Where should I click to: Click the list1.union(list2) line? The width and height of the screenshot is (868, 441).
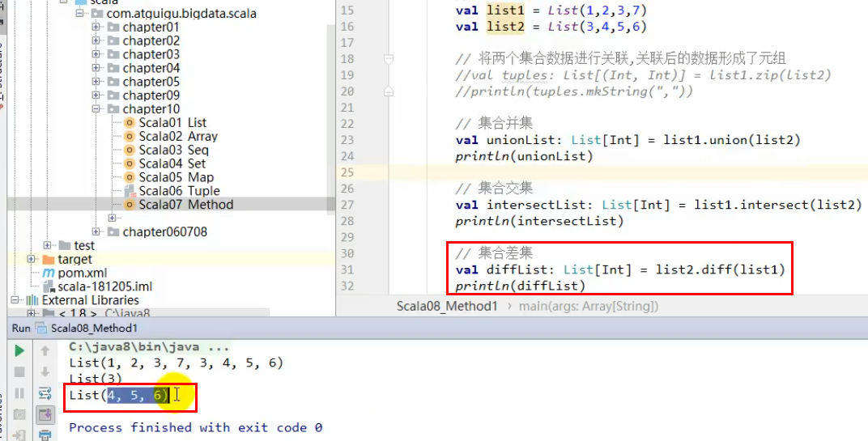[628, 140]
